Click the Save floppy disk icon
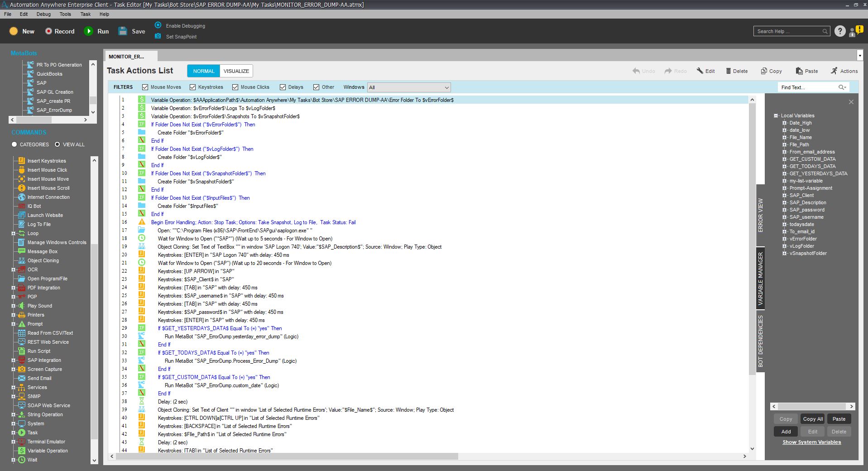This screenshot has width=868, height=471. point(123,31)
